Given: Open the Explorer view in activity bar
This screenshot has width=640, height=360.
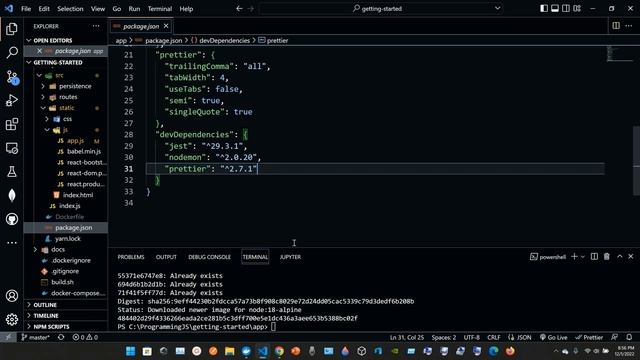Looking at the screenshot, I should point(12,29).
